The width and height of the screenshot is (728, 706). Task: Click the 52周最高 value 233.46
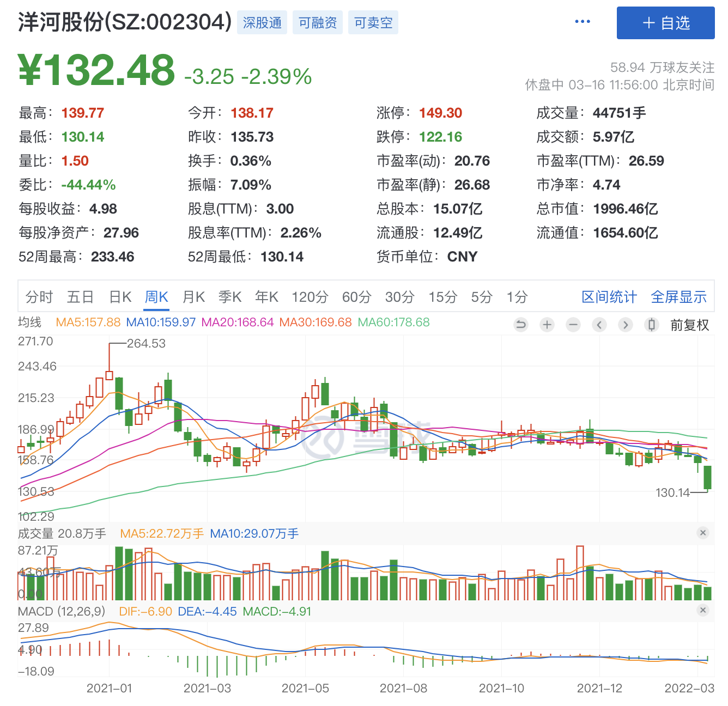112,257
